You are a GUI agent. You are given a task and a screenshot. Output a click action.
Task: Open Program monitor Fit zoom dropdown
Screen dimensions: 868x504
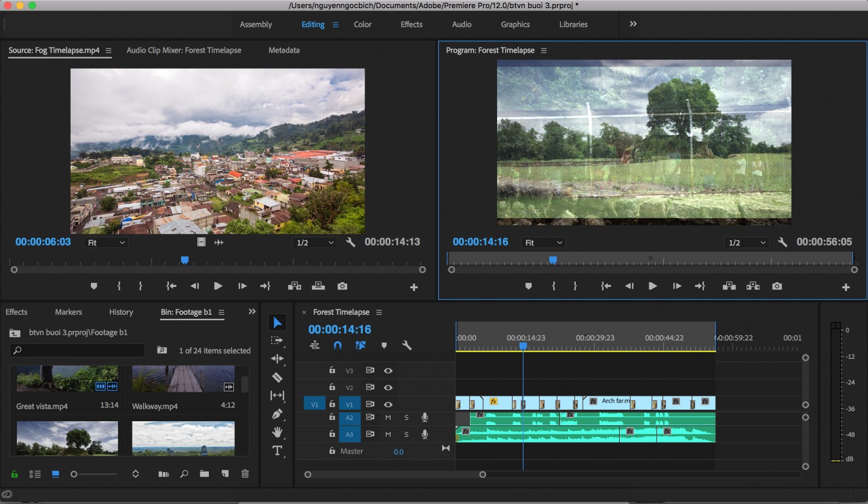(x=543, y=242)
